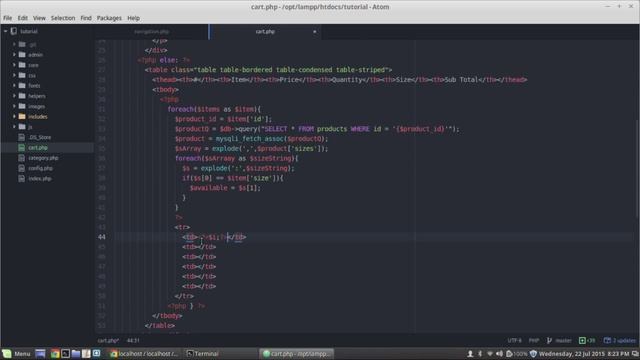Click the notifications tray icon beside the clock
The width and height of the screenshot is (640, 360).
[x=635, y=353]
